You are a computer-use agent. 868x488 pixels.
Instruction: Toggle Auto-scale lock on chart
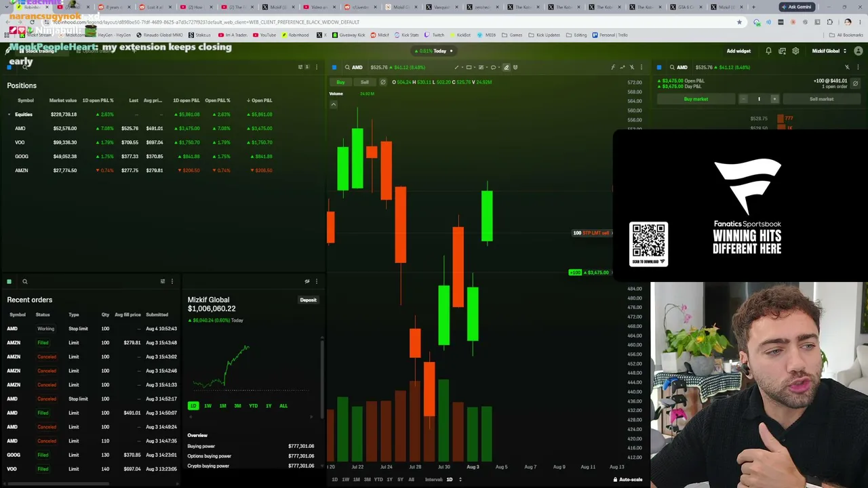click(x=627, y=480)
